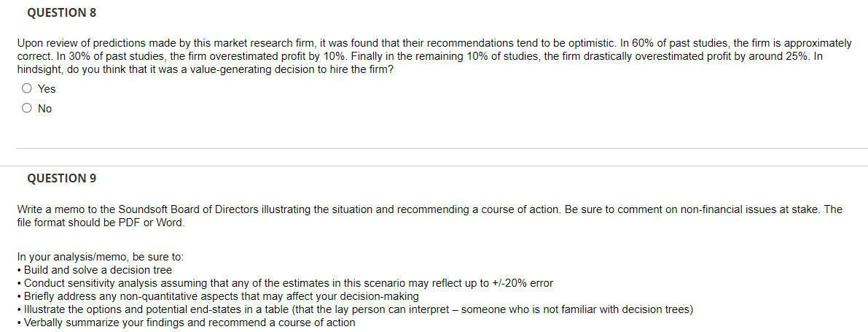The image size is (868, 332).
Task: Click the sentence starting 'Write a memo to the Soundsoft'
Action: tap(429, 209)
